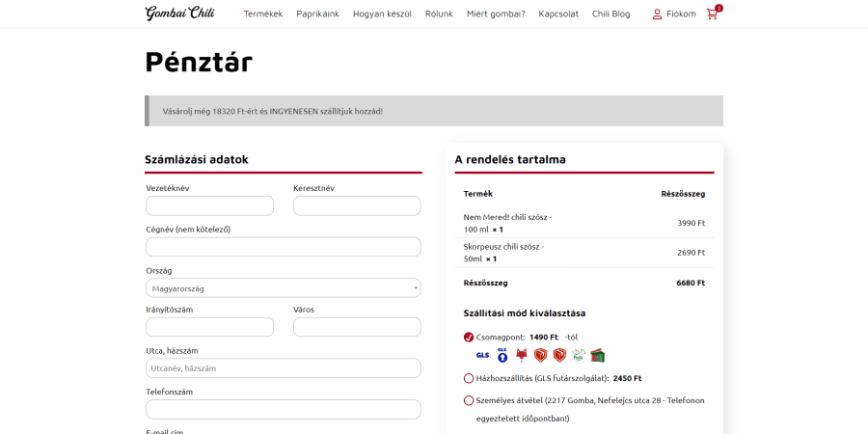Click 'Szállítási mód kiválasztása' heading
Viewport: 868px width, 434px height.
525,313
